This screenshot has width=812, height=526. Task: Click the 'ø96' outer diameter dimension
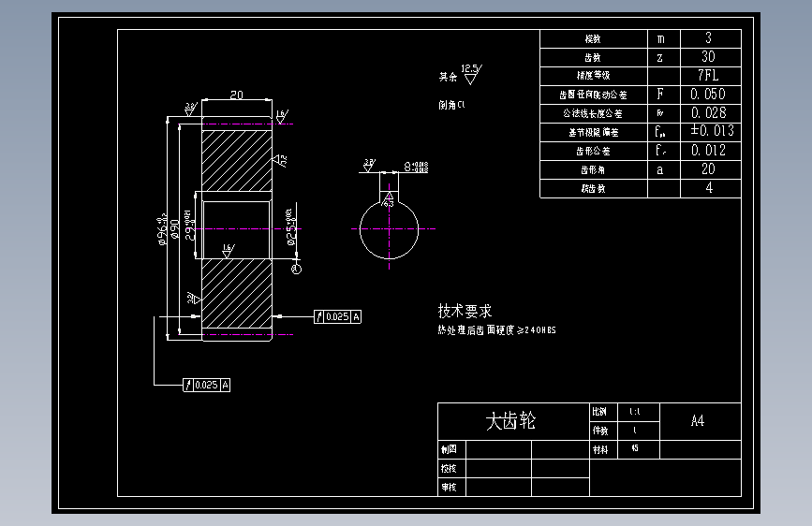tap(163, 228)
